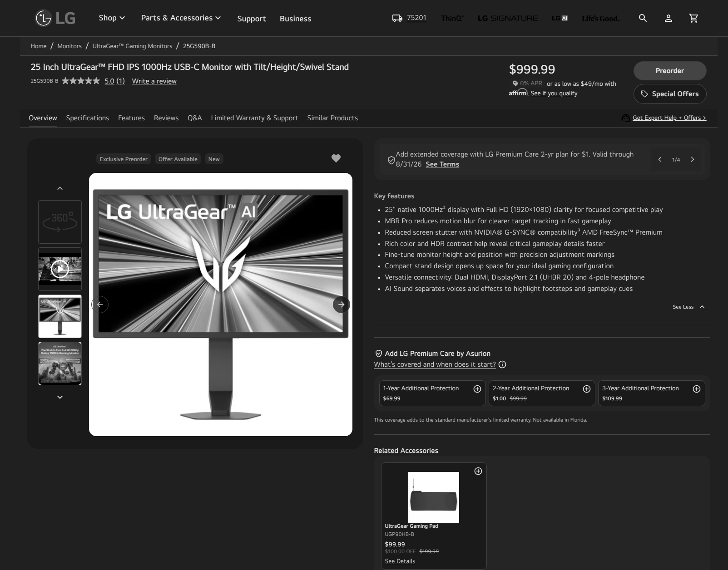Click the expert help headset icon
This screenshot has height=570, width=728.
point(626,118)
